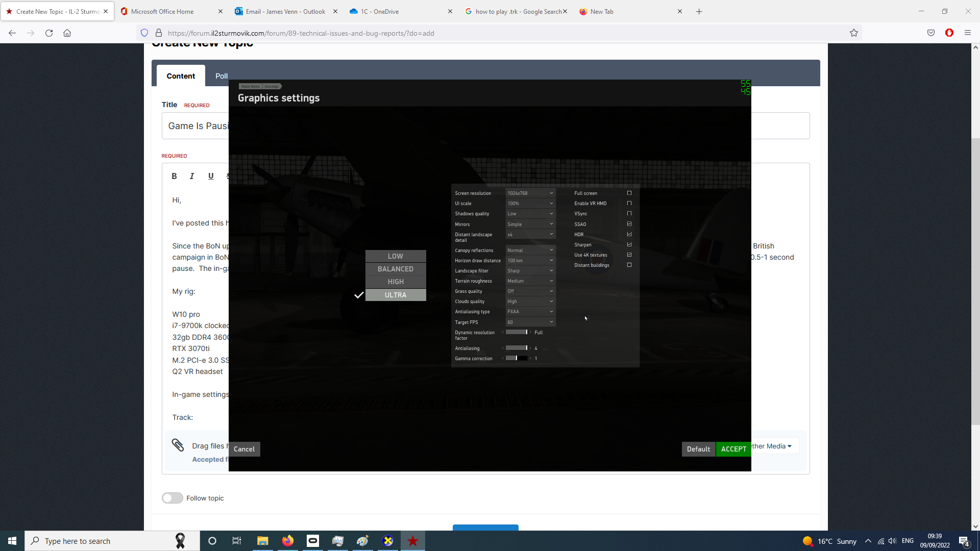Open File Explorer from the taskbar
Viewport: 980px width, 551px height.
point(262,541)
